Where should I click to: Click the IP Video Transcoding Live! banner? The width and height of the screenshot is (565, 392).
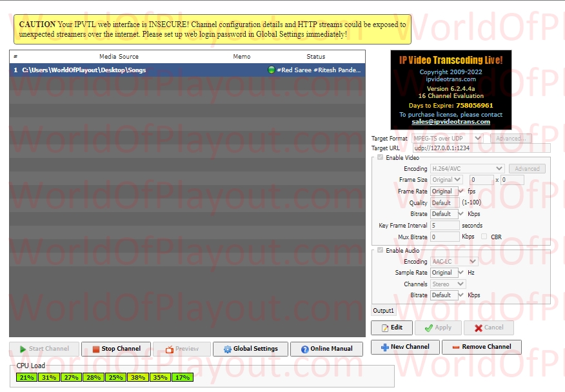451,90
